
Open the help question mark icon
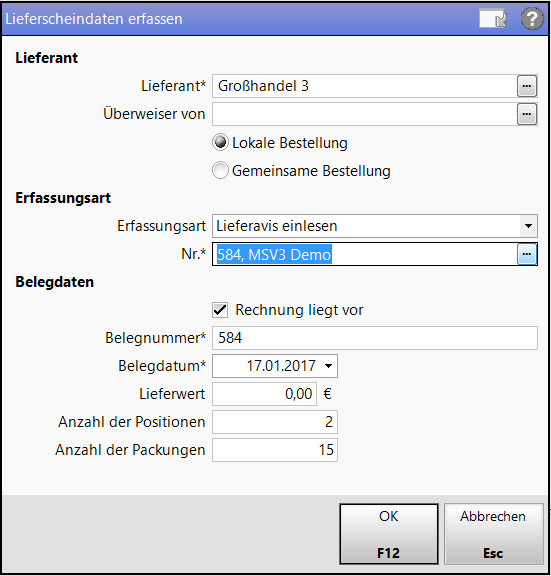click(x=532, y=18)
